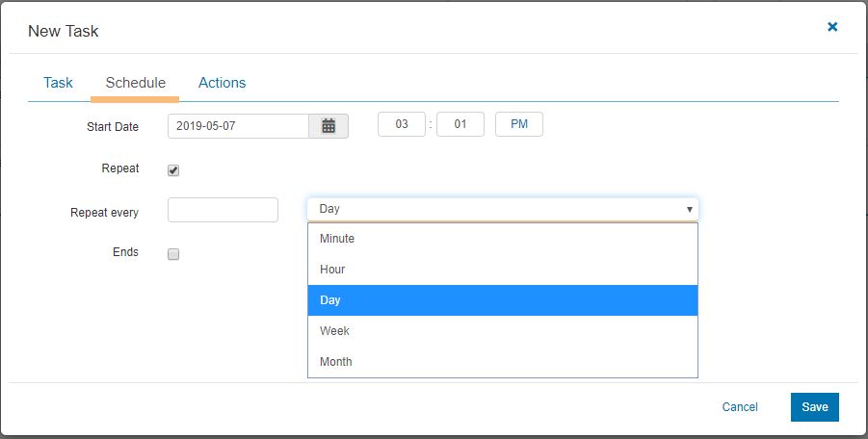Click the New Task dialog title

[x=64, y=31]
